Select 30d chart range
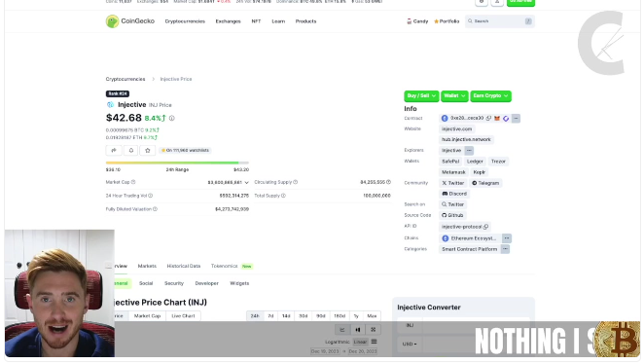Image resolution: width=644 pixels, height=364 pixels. 304,316
